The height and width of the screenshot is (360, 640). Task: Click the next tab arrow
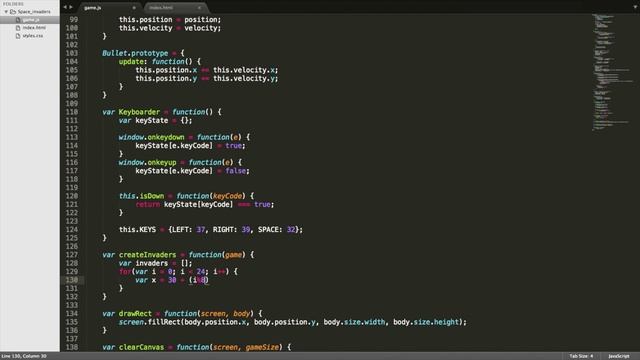71,7
